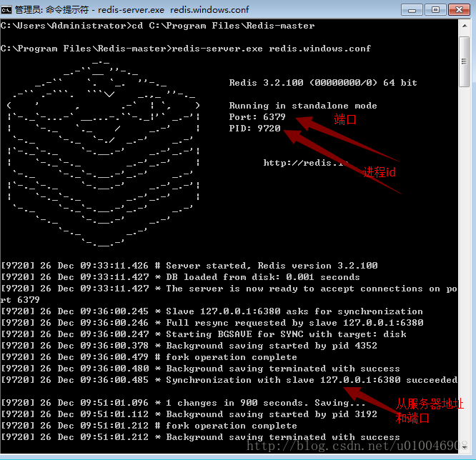This screenshot has height=460, width=476.
Task: Click the window title text redis-server.exe
Action: tap(131, 10)
